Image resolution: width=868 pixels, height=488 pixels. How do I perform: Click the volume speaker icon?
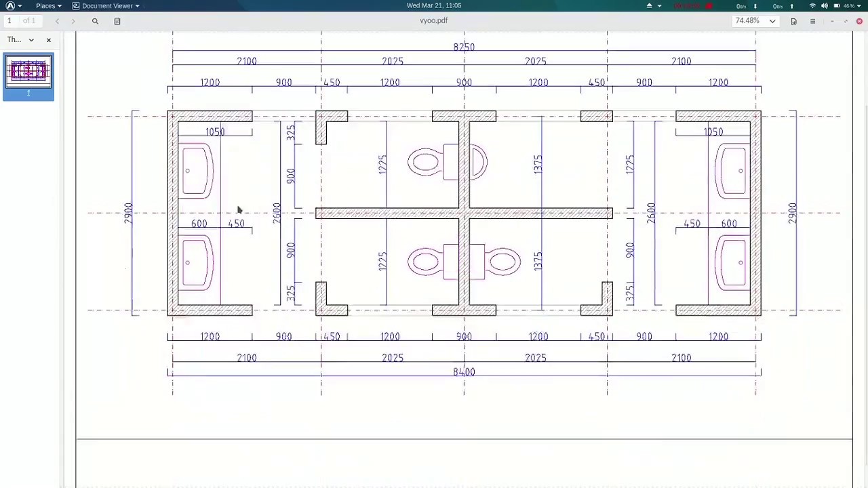pyautogui.click(x=824, y=5)
